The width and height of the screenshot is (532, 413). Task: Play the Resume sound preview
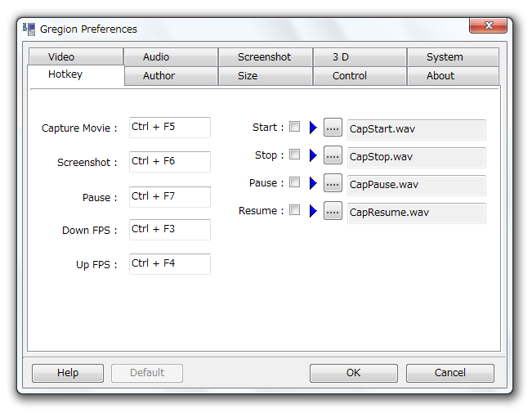(313, 211)
